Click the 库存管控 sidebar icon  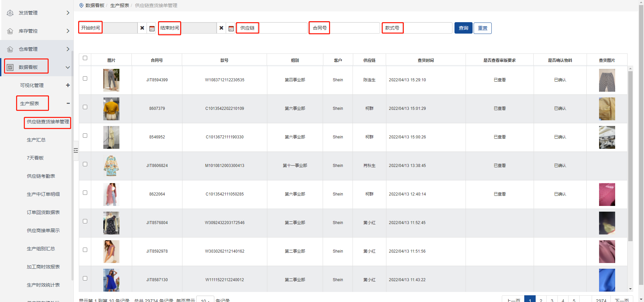10,31
